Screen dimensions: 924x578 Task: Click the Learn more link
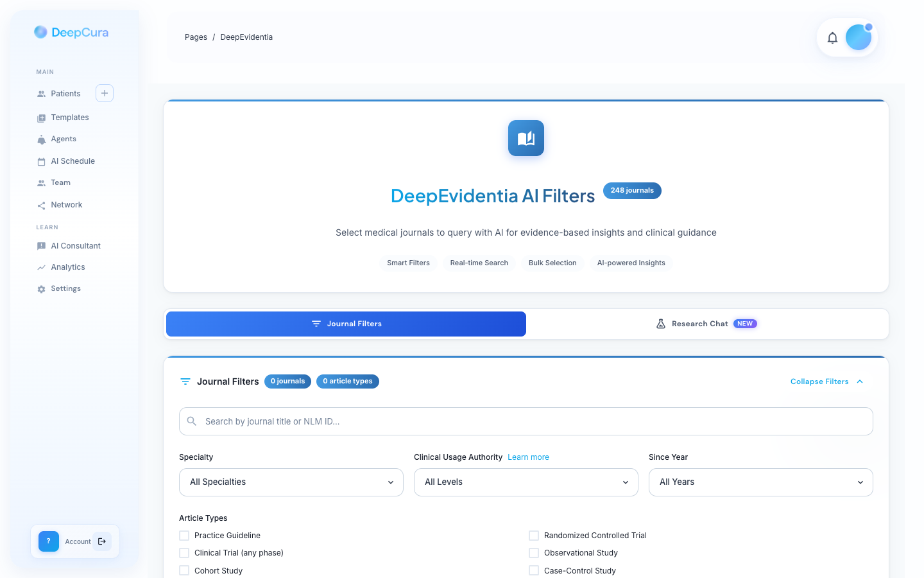(528, 457)
